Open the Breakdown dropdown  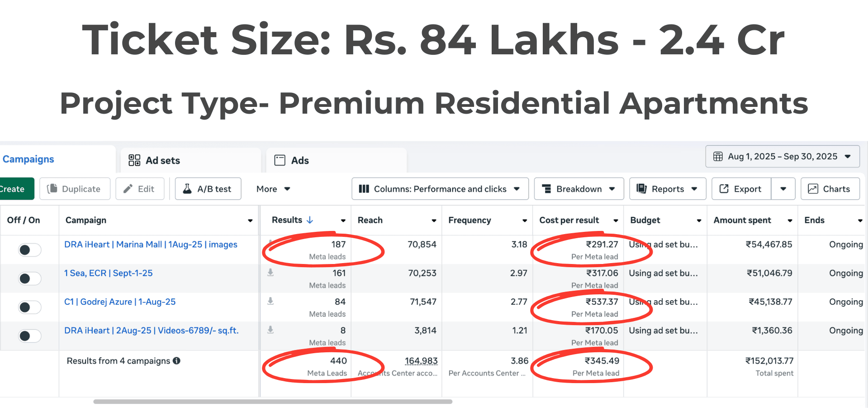tap(579, 189)
